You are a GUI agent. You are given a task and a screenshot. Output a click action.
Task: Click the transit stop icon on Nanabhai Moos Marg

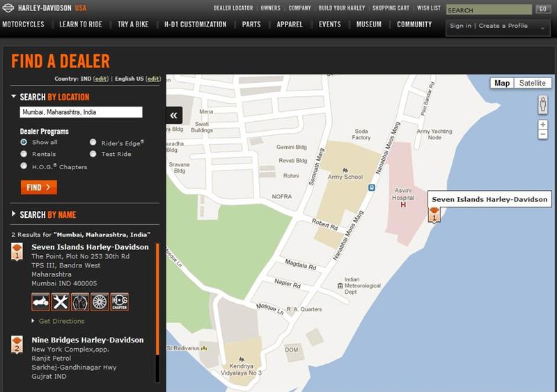point(372,187)
